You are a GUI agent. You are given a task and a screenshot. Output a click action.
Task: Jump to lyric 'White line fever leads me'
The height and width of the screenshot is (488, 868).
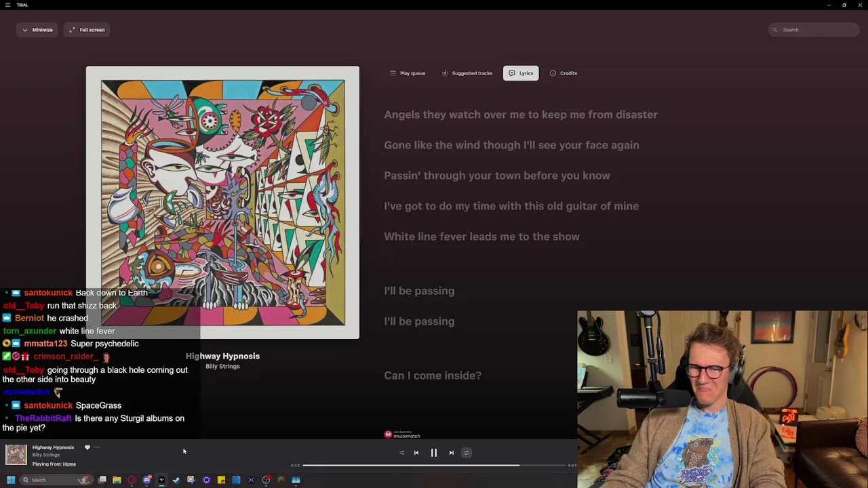click(x=481, y=237)
